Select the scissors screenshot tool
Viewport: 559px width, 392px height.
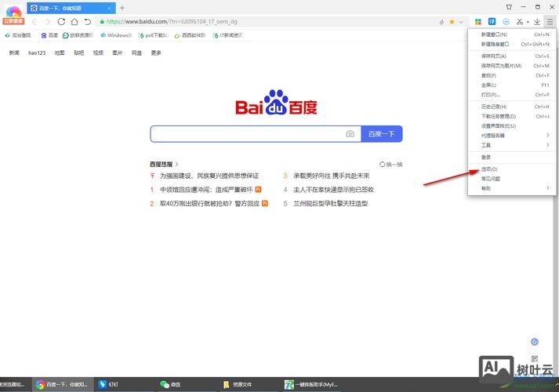520,22
